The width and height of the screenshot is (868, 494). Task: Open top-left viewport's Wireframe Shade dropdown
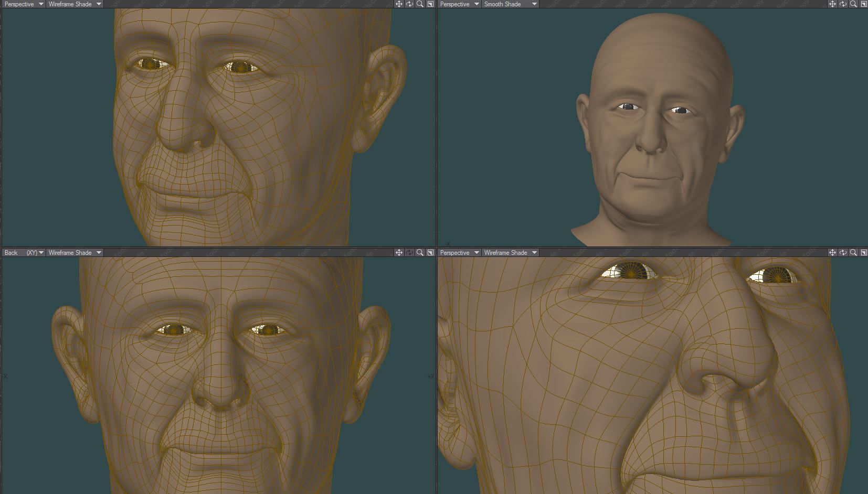pyautogui.click(x=75, y=4)
